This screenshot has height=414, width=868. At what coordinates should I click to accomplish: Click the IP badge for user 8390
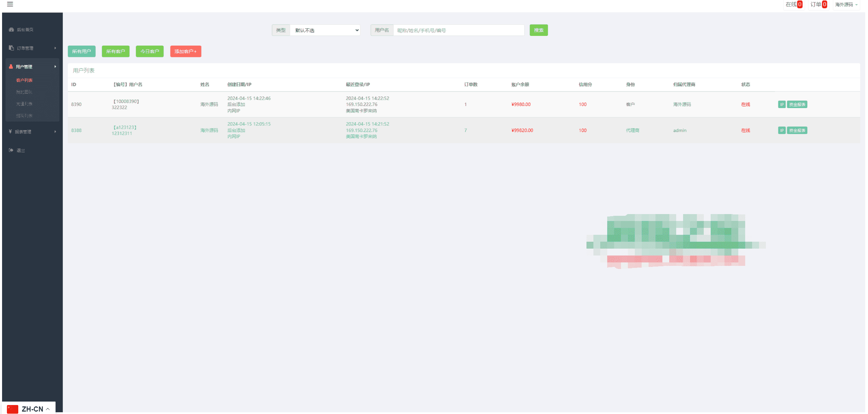(782, 105)
